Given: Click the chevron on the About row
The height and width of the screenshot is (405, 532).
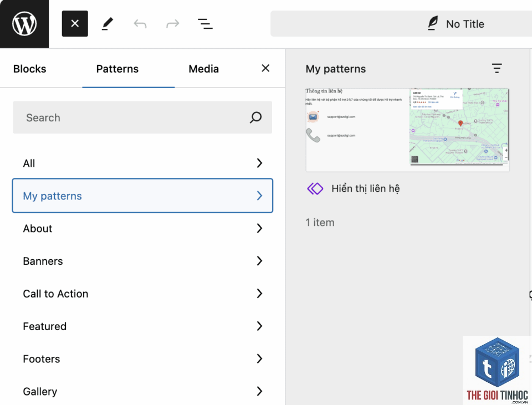Looking at the screenshot, I should (259, 228).
